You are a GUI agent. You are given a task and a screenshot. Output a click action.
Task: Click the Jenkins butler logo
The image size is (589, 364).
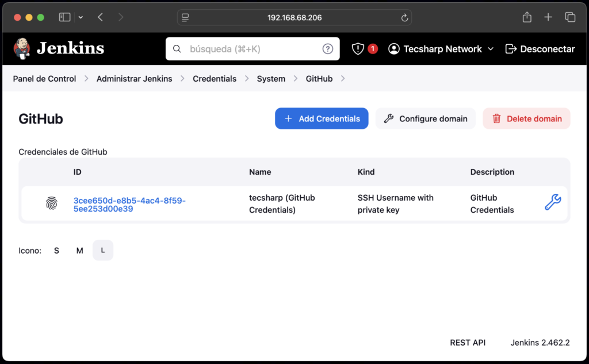22,48
